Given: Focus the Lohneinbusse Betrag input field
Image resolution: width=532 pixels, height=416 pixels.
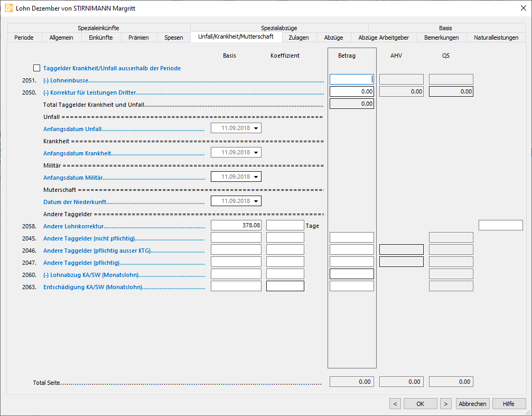Looking at the screenshot, I should tap(351, 79).
